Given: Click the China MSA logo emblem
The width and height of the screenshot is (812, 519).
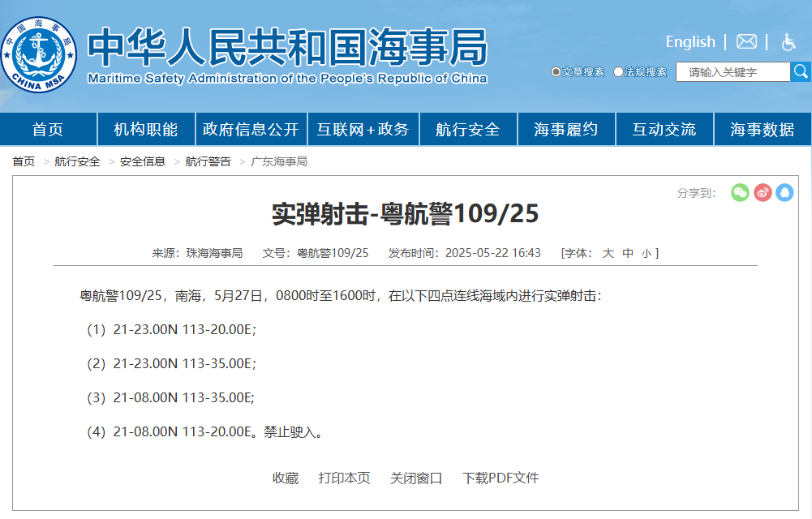Looking at the screenshot, I should click(x=39, y=54).
